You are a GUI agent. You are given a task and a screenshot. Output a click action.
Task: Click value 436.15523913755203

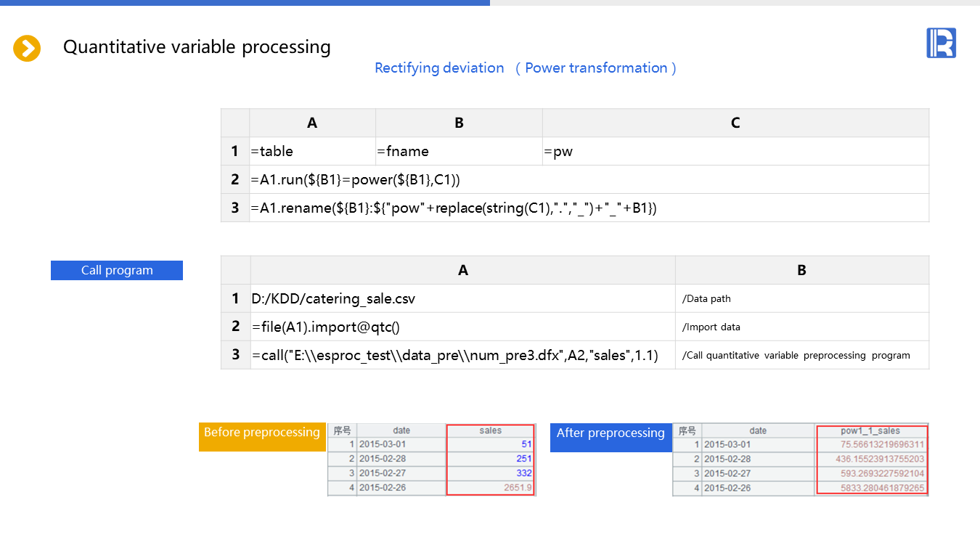[872, 459]
